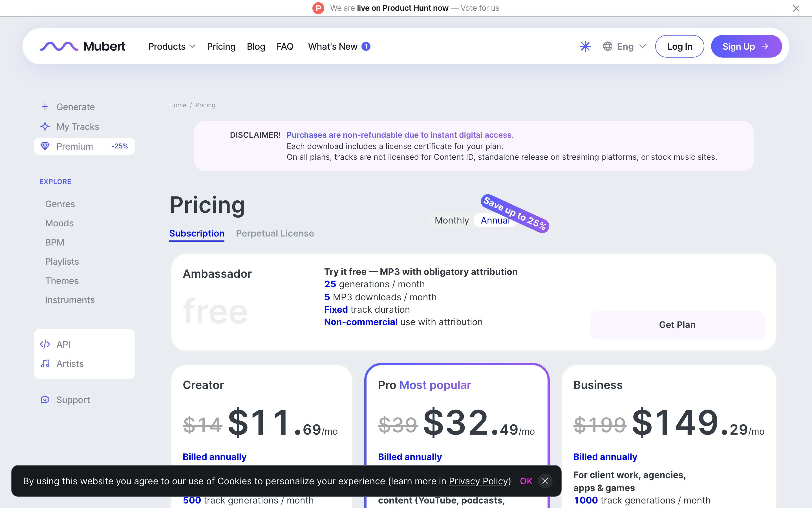Click the -25% discount label
The image size is (812, 508).
(x=120, y=146)
